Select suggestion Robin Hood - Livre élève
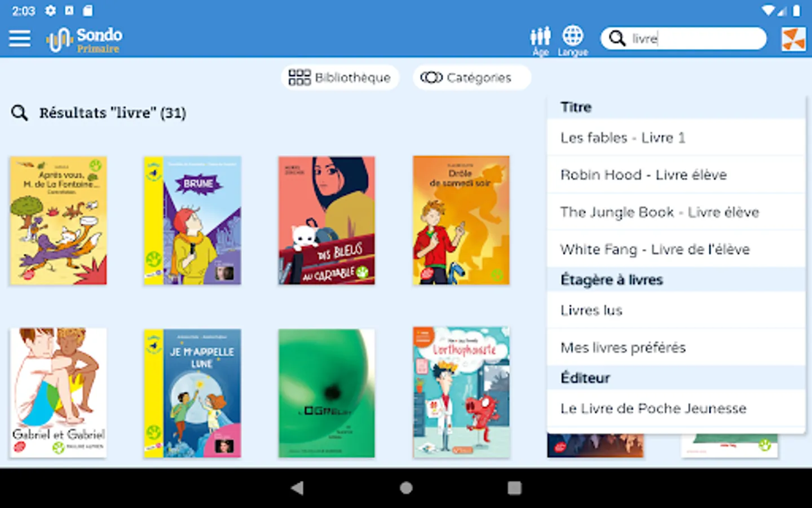 click(676, 175)
